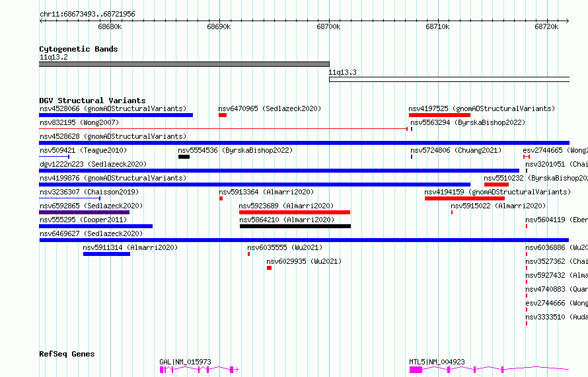Viewport: 588px width, 377px height.
Task: Click the 11q13.2 gray cytogenetic band
Action: click(x=184, y=64)
